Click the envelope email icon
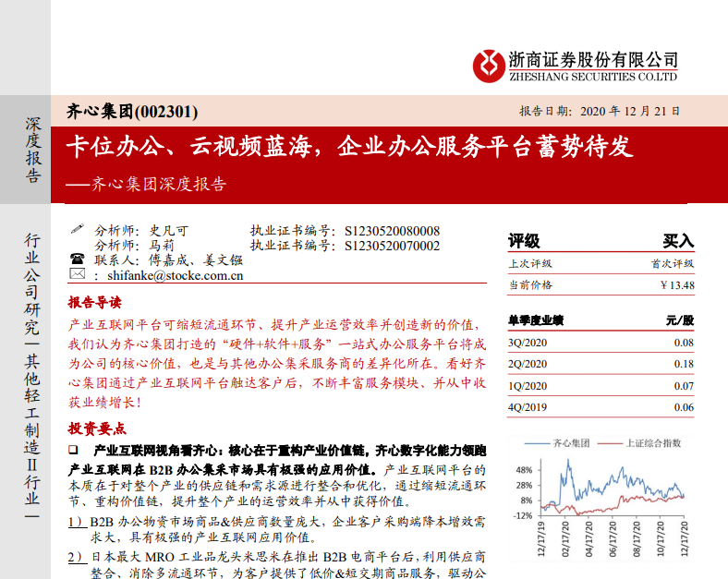This screenshot has height=579, width=728. (77, 273)
